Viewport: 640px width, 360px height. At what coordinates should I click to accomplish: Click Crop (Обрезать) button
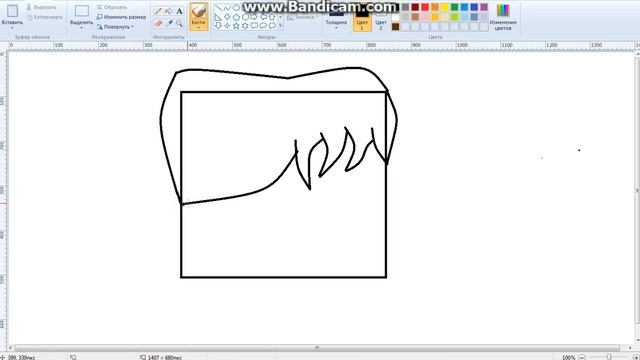click(112, 7)
